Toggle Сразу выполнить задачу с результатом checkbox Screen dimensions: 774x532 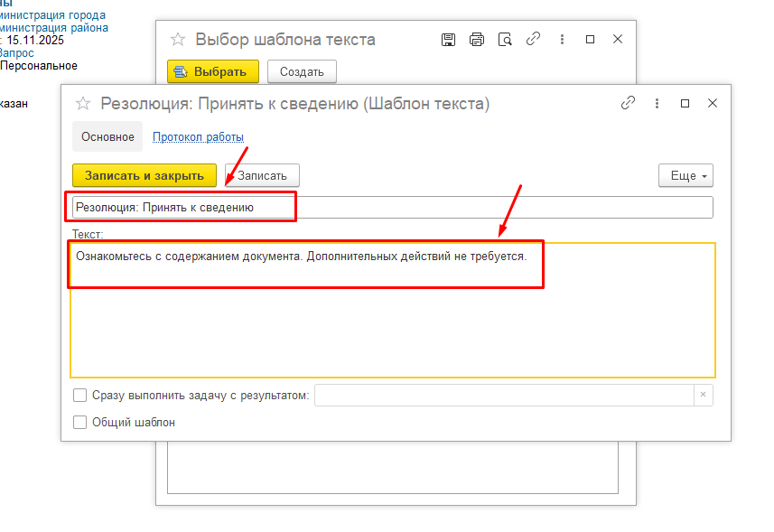click(x=79, y=396)
